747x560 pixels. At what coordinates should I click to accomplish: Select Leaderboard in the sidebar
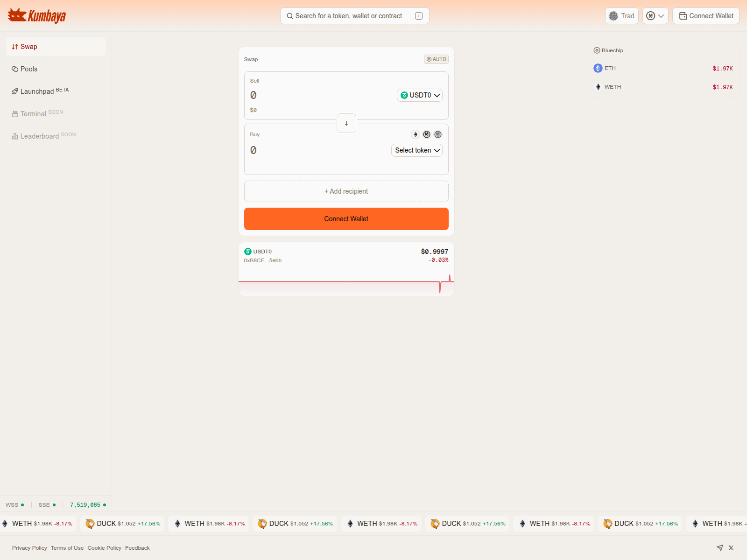pos(56,136)
